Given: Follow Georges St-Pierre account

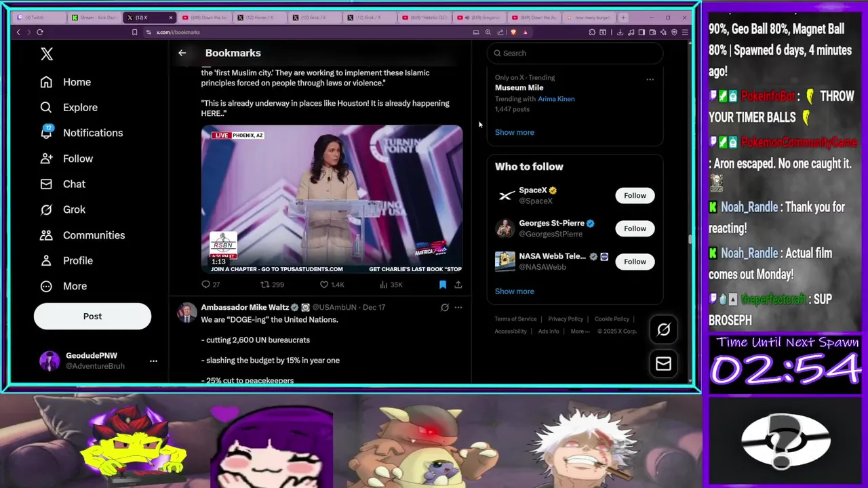Looking at the screenshot, I should click(635, 228).
